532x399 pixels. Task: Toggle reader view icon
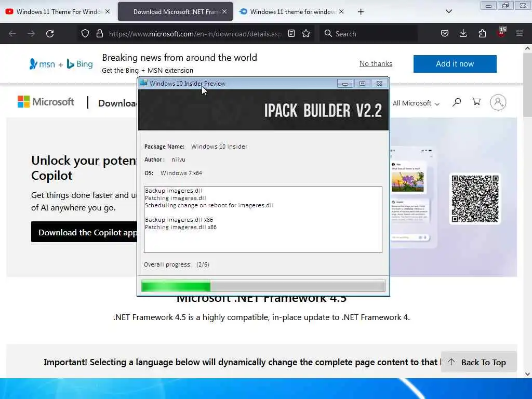291,33
